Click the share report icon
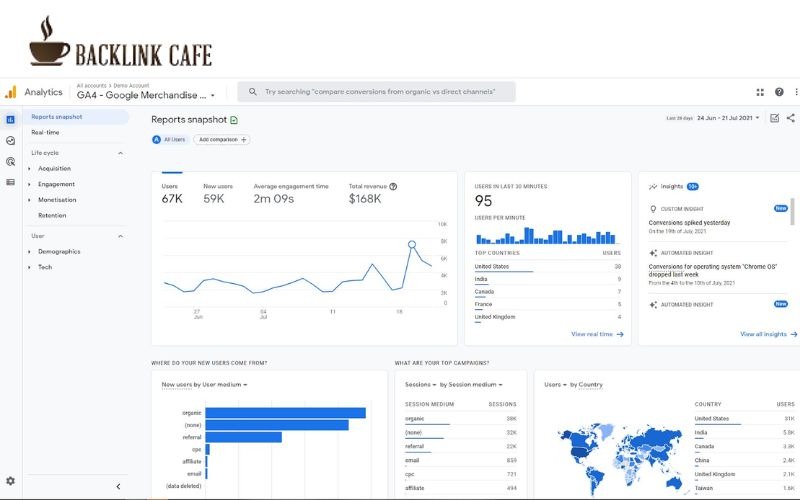This screenshot has height=500, width=800. tap(790, 118)
